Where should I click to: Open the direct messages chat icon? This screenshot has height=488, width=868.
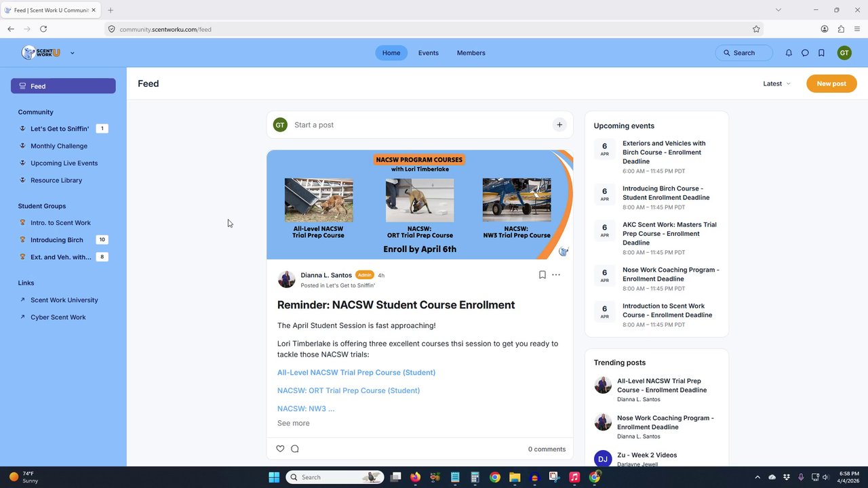coord(805,53)
